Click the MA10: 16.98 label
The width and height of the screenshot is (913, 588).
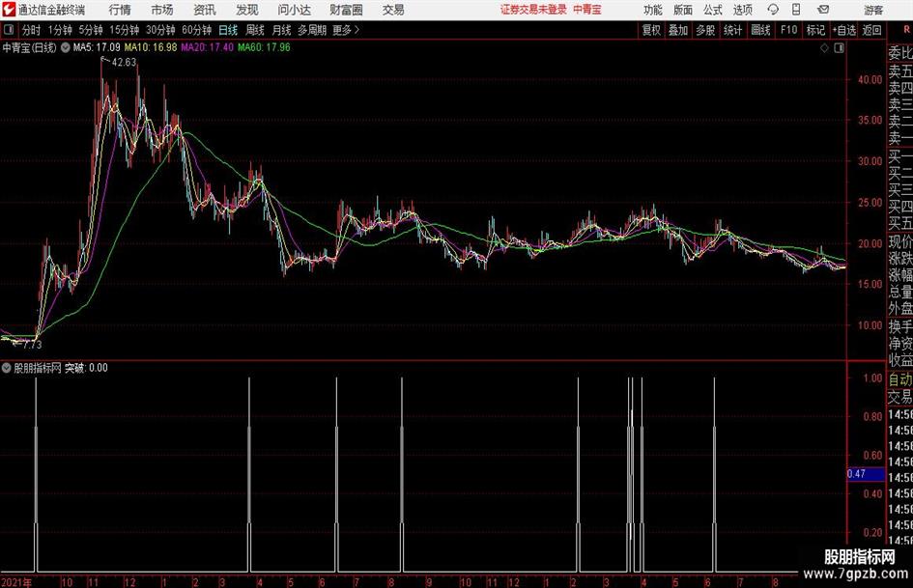pos(150,47)
